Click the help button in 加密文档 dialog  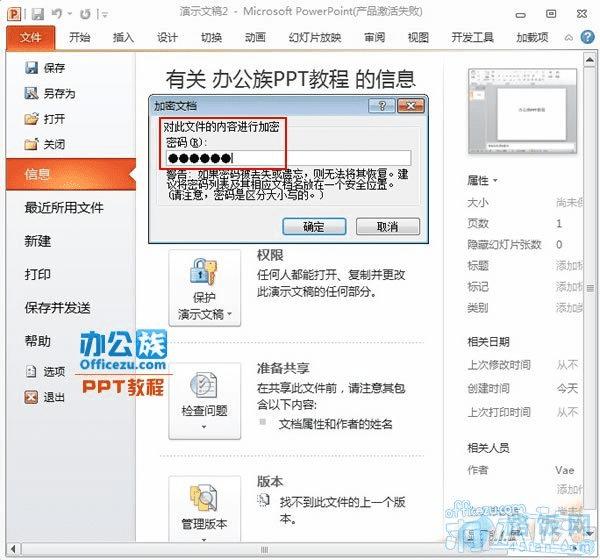click(382, 106)
